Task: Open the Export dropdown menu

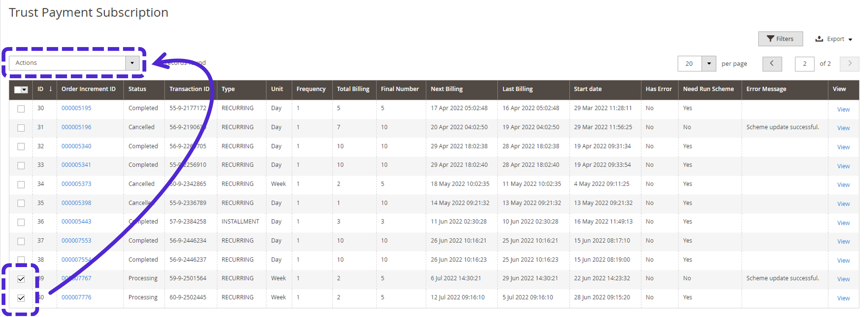Action: click(x=834, y=39)
